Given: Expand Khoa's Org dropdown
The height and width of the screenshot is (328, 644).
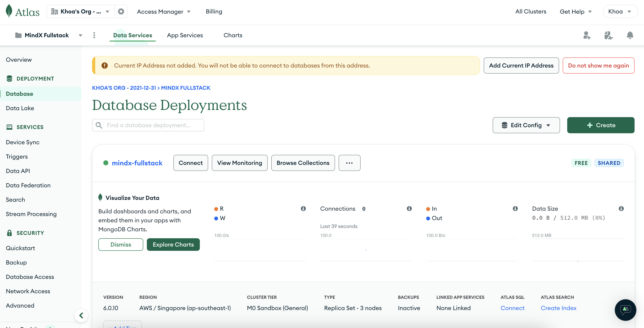Looking at the screenshot, I should click(x=80, y=11).
